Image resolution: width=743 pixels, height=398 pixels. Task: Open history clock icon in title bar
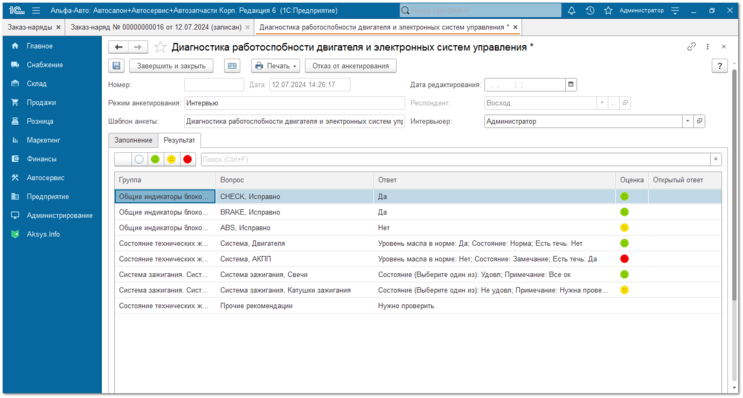pos(590,10)
